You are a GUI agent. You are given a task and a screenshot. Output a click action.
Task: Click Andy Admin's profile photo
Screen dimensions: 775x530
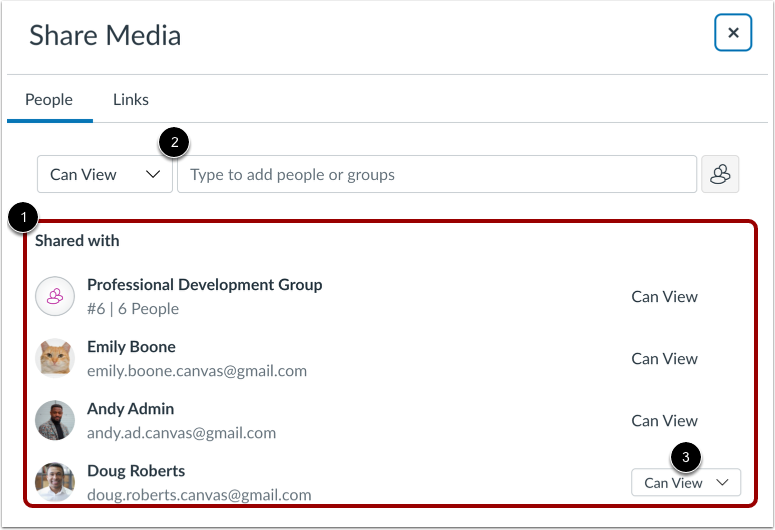coord(55,420)
